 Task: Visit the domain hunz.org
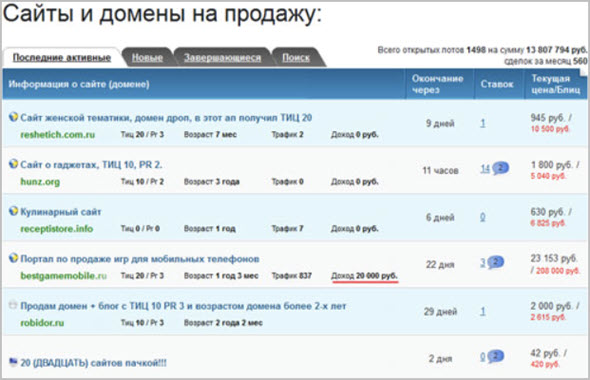pos(40,182)
